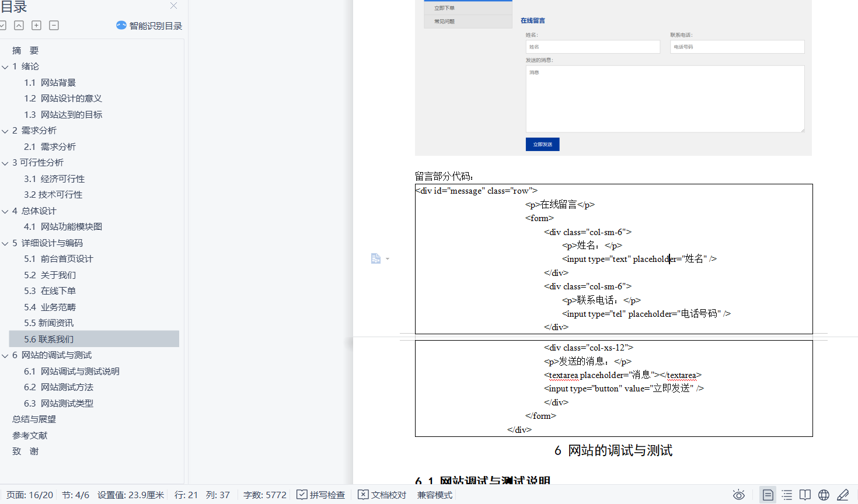Jump to 2.1 需求分析 heading

(x=50, y=147)
